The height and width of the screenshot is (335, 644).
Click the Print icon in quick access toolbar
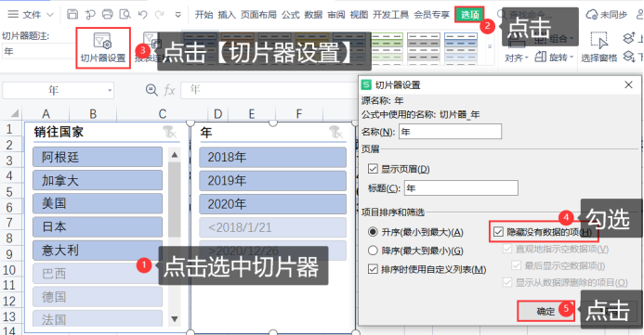pos(108,14)
